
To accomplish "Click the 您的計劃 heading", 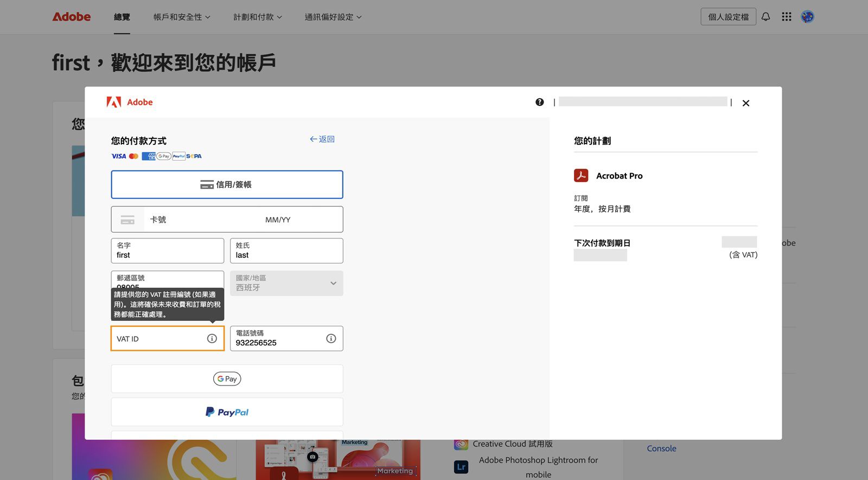I will coord(592,141).
